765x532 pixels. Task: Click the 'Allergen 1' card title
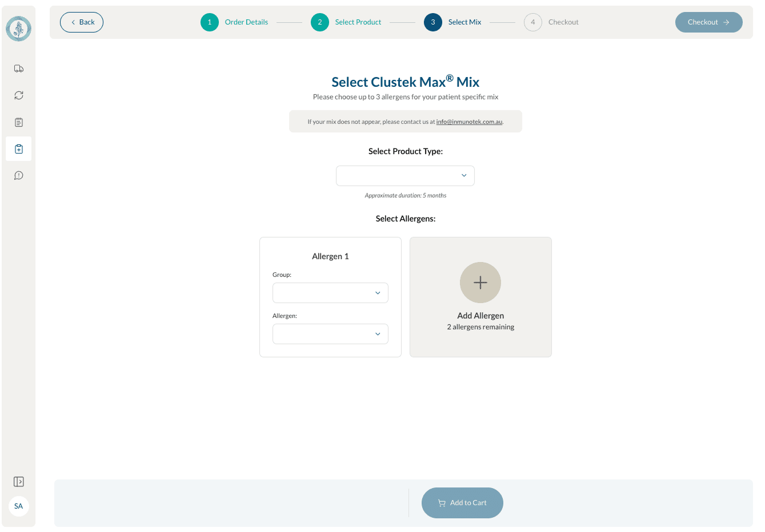click(x=330, y=256)
